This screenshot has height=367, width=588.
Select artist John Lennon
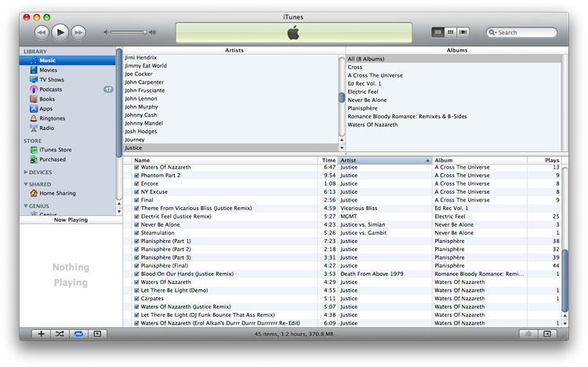point(230,99)
